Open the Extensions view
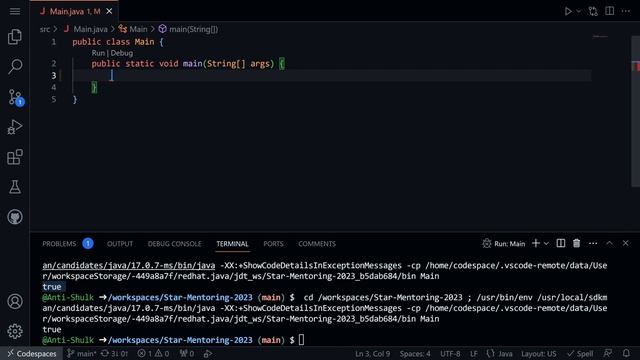This screenshot has height=360, width=640. [15, 157]
